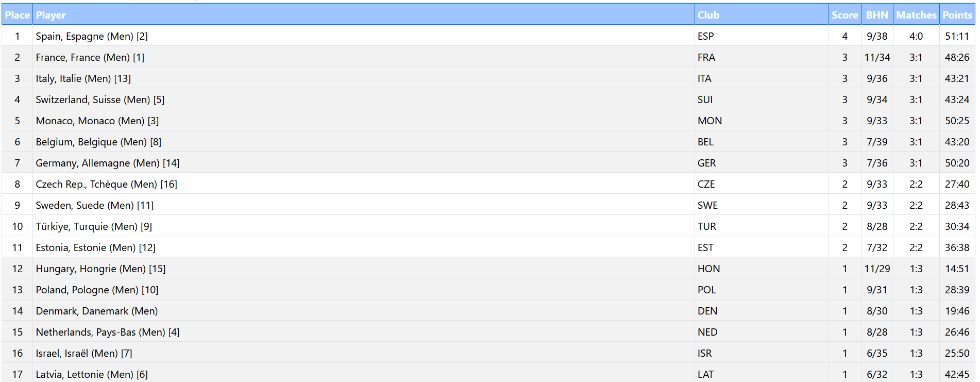Click Monaco, Monaco (Men) [3] player
The image size is (980, 382).
97,121
